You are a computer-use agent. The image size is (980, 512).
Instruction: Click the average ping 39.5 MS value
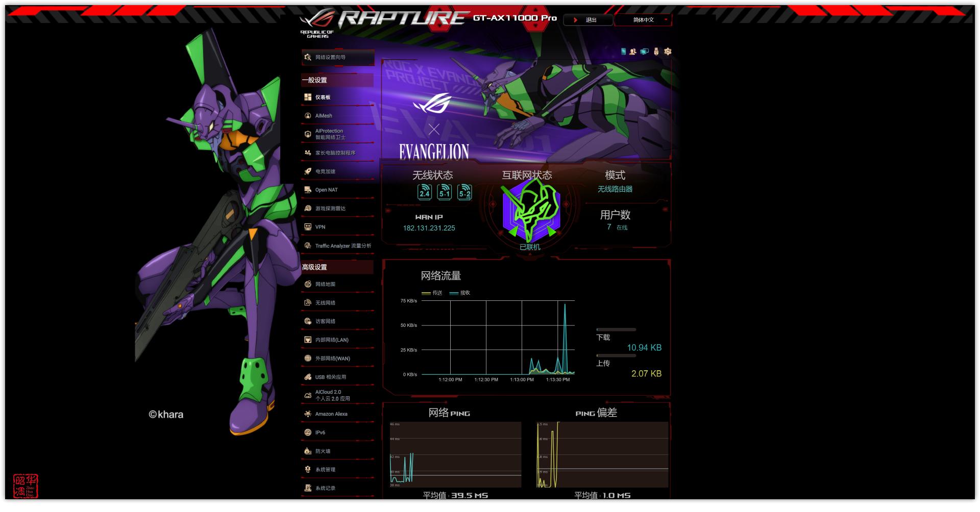470,496
